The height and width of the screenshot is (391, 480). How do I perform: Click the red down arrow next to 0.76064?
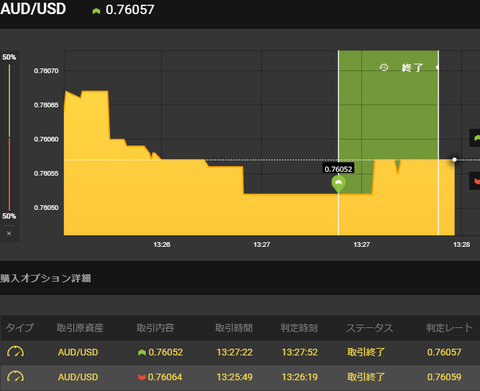142,377
